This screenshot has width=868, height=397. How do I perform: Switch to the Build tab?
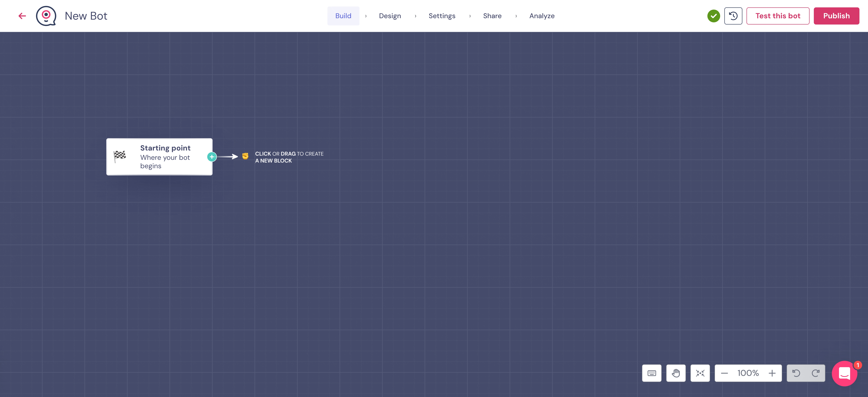tap(343, 16)
